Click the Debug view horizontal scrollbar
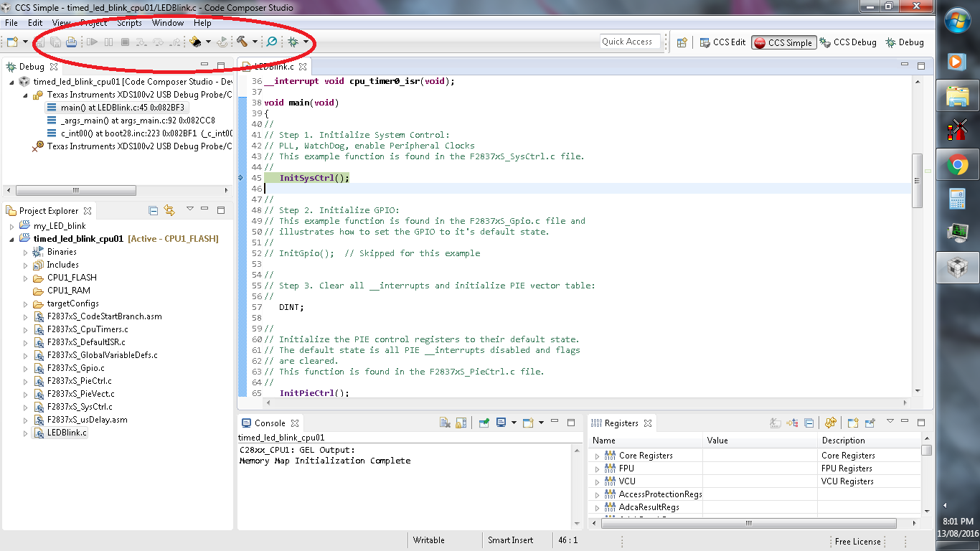This screenshot has height=551, width=980. [x=75, y=191]
